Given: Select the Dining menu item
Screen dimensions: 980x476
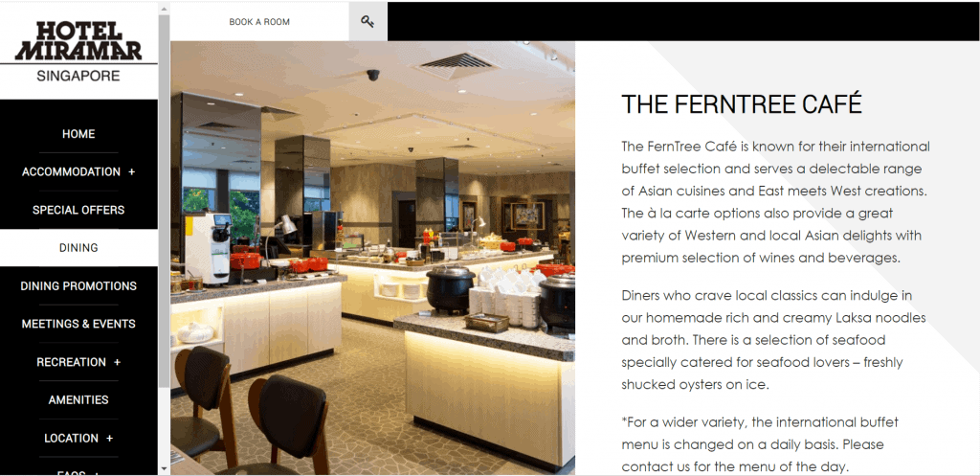Looking at the screenshot, I should [x=78, y=248].
